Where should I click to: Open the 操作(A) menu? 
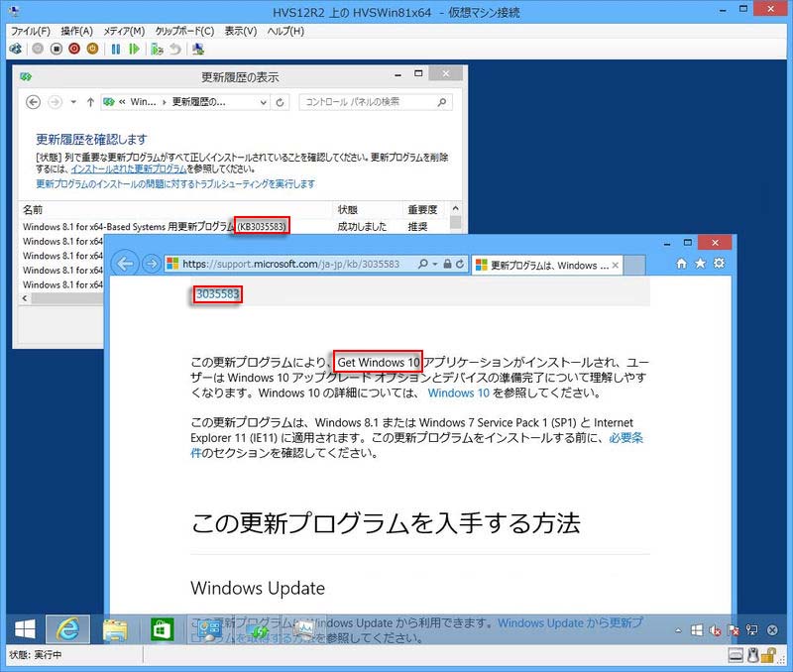click(77, 31)
